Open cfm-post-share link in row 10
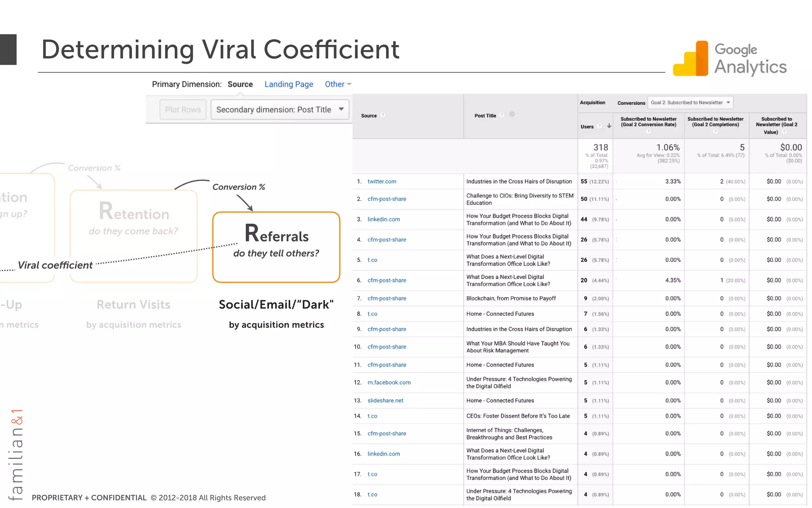 (x=387, y=347)
